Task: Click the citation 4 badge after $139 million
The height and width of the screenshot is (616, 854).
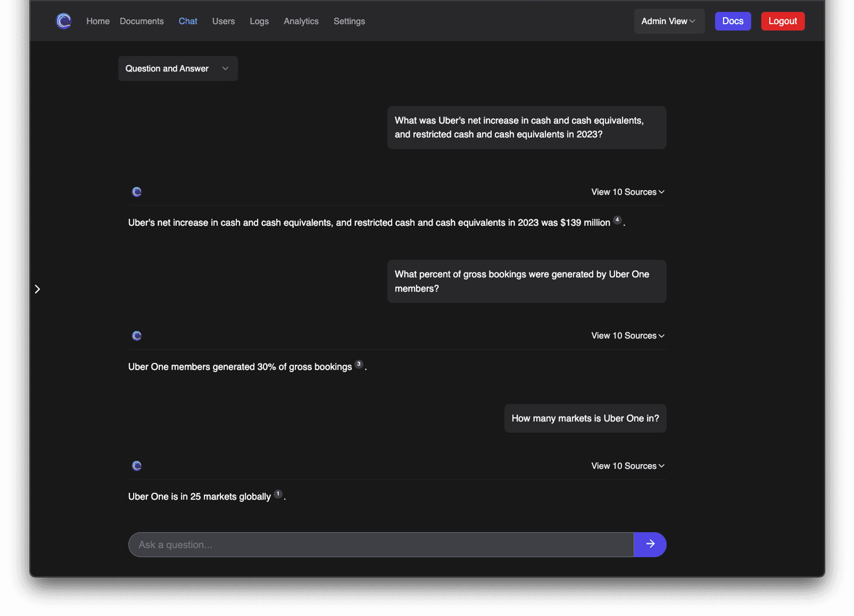Action: coord(617,220)
